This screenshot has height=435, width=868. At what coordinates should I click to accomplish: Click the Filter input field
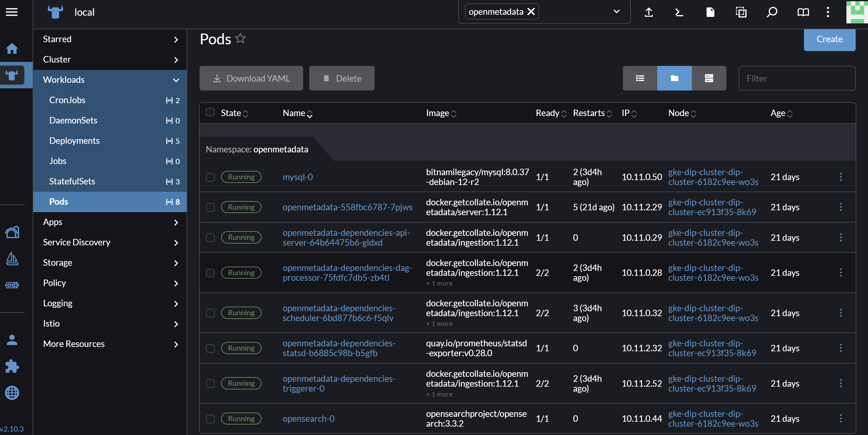pos(797,78)
